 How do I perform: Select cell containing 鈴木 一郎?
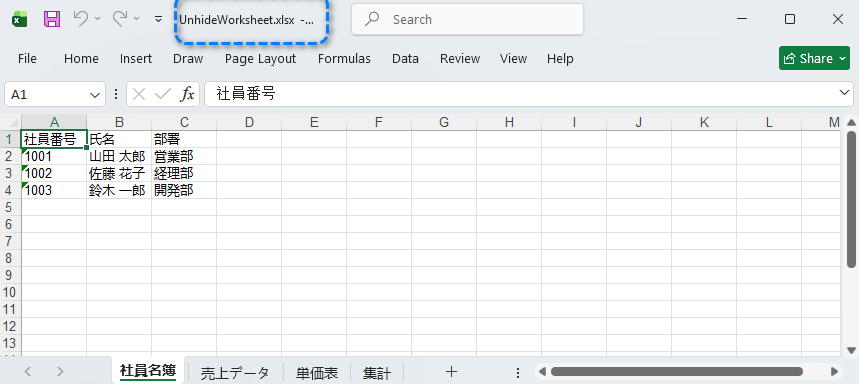119,190
